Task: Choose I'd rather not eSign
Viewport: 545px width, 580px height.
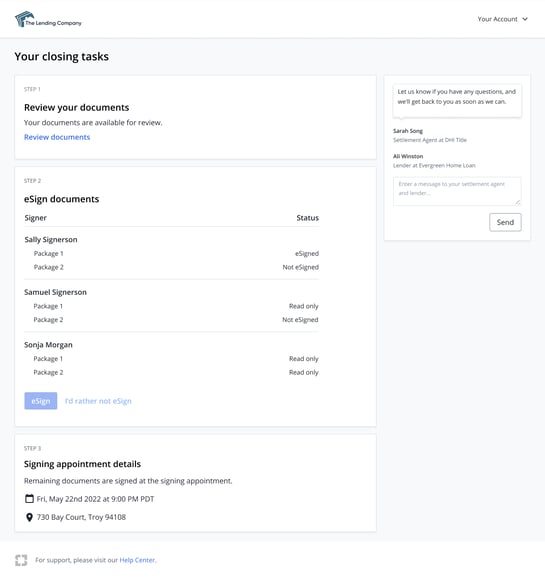Action: 98,401
